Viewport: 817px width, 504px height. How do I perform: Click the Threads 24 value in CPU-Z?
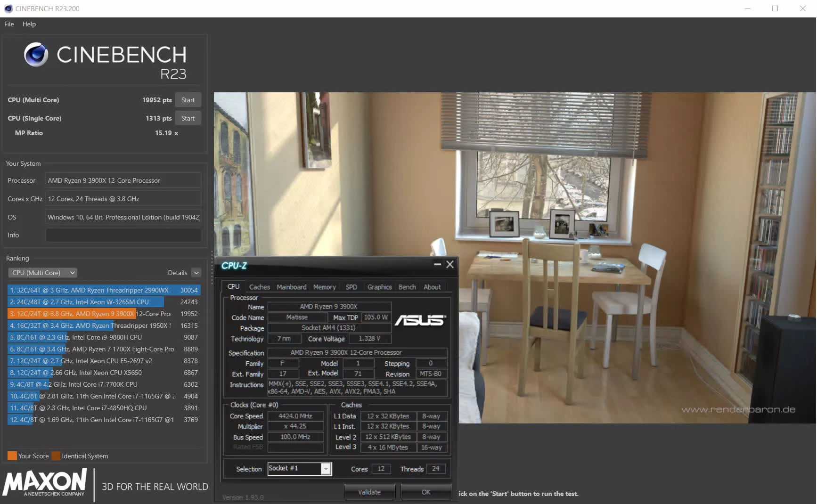[436, 469]
